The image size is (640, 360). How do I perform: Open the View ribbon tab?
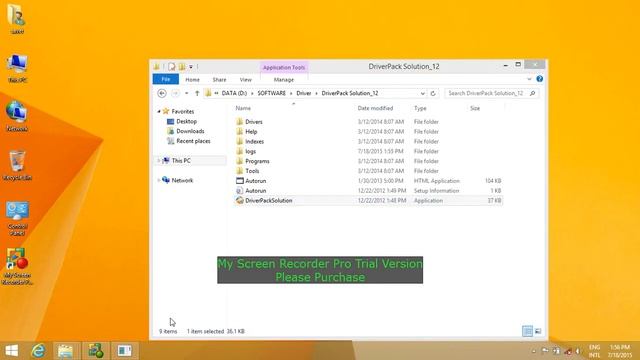pyautogui.click(x=246, y=80)
